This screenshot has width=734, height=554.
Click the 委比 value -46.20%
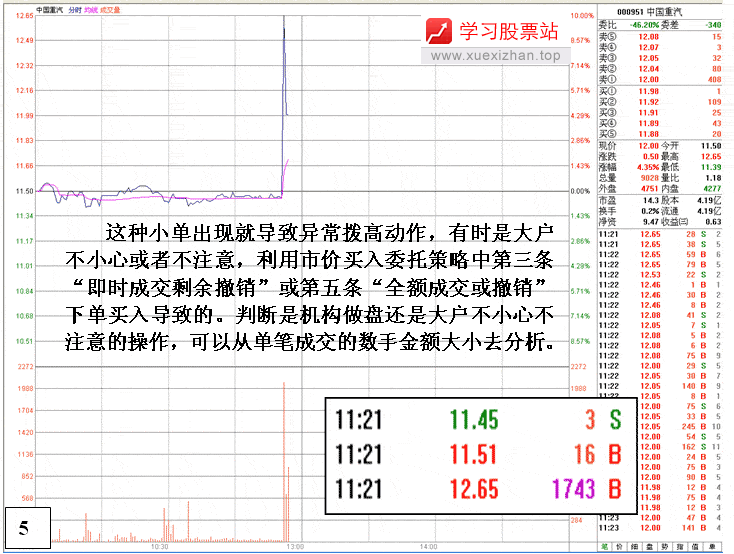coord(645,25)
